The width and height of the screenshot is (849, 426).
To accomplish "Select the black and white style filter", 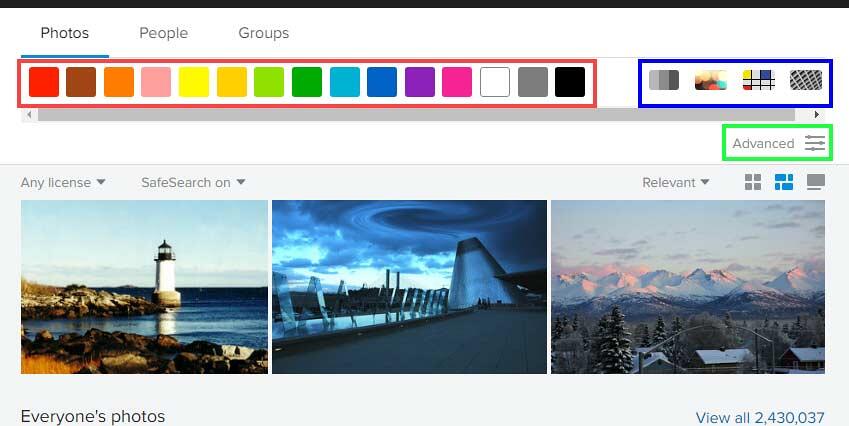I will (664, 80).
